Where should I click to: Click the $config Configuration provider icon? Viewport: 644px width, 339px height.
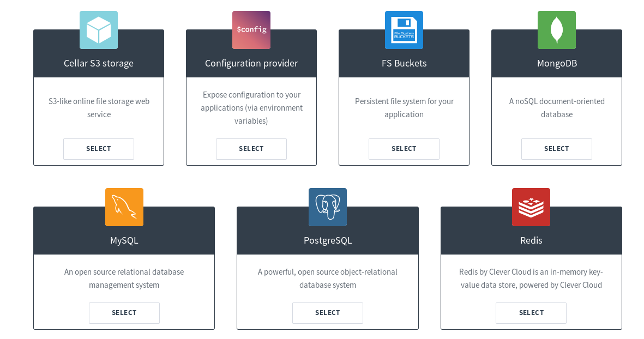click(x=251, y=30)
